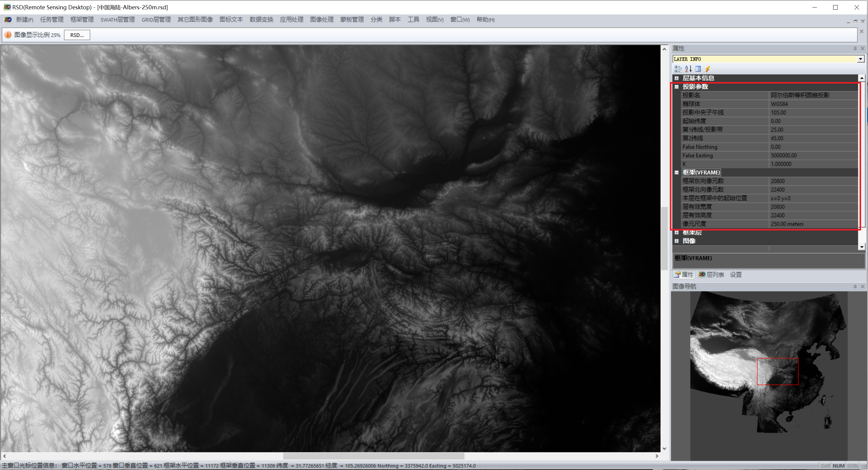Click the info icon beside 图像显示比例
Screen dimensions: 868x470
(8, 35)
